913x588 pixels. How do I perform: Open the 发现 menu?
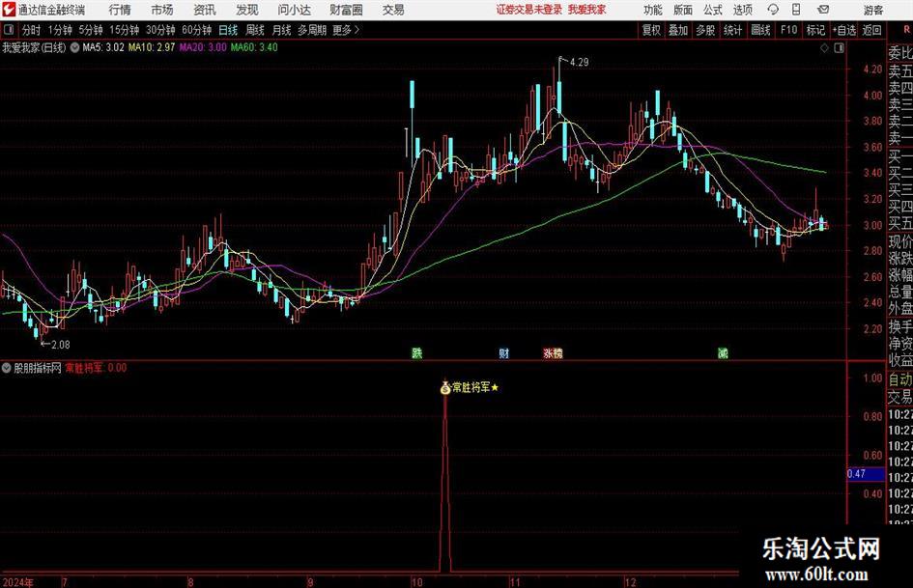[247, 10]
